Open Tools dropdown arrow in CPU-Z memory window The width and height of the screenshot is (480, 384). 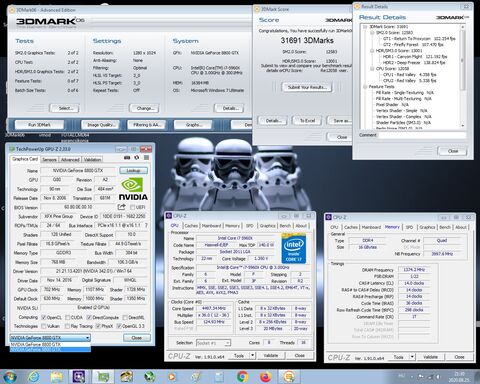pos(412,357)
